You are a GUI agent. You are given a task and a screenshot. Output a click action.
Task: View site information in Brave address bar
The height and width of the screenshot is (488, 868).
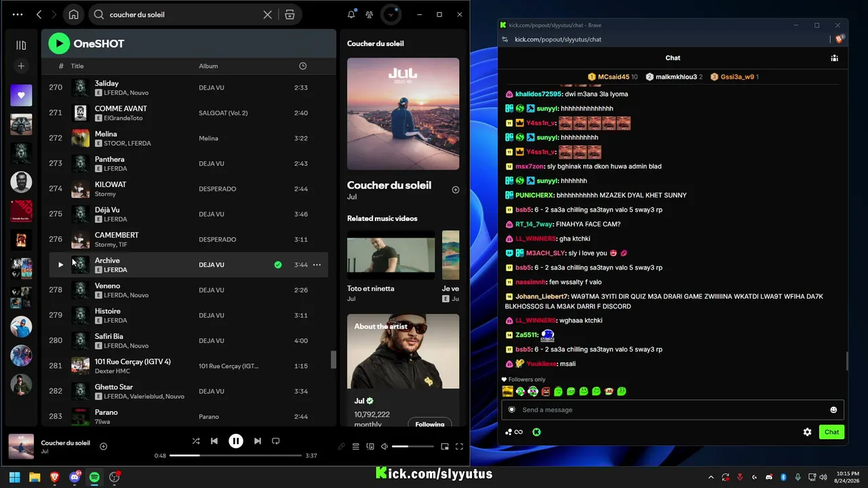(x=505, y=39)
